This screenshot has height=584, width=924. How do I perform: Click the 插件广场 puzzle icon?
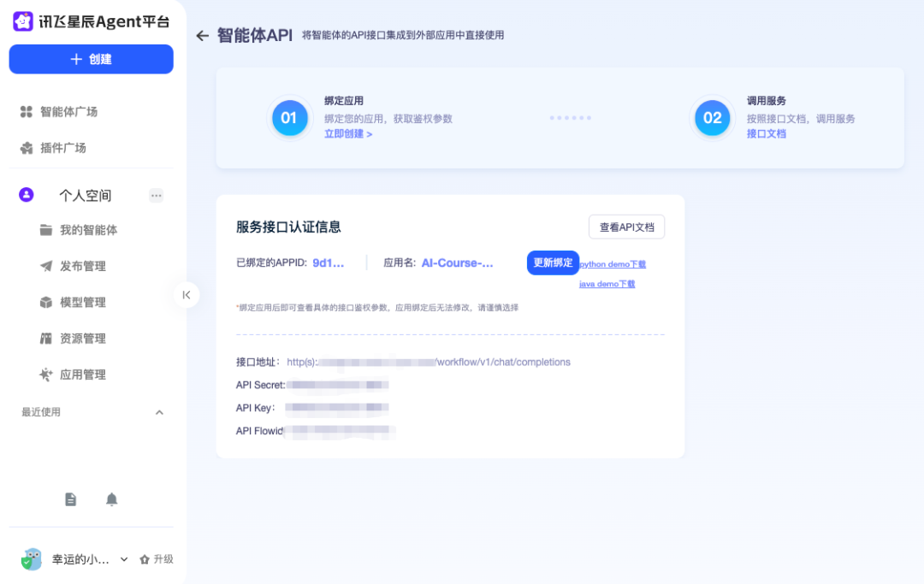click(x=27, y=148)
